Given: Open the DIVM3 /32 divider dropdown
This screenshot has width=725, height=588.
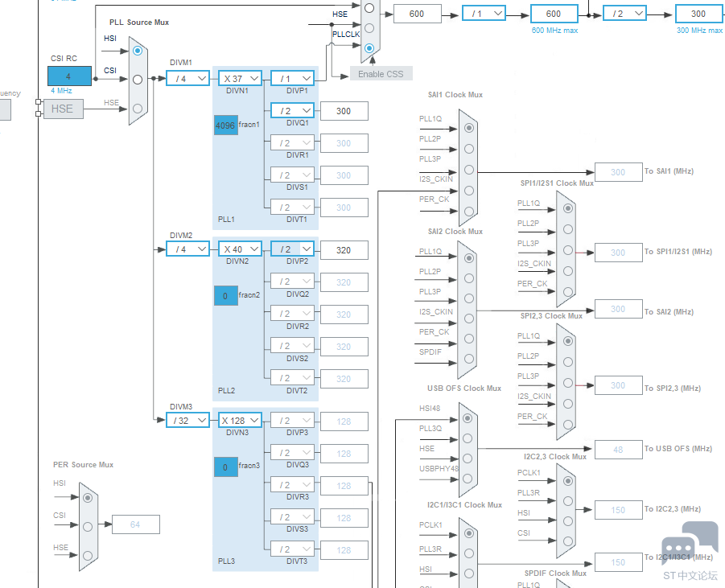Looking at the screenshot, I should coord(187,420).
